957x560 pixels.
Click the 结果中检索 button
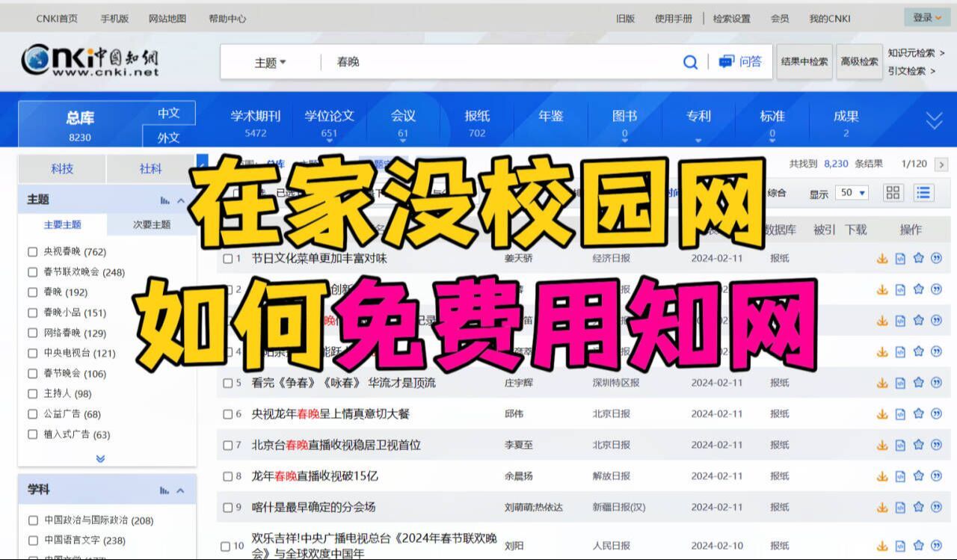(804, 61)
